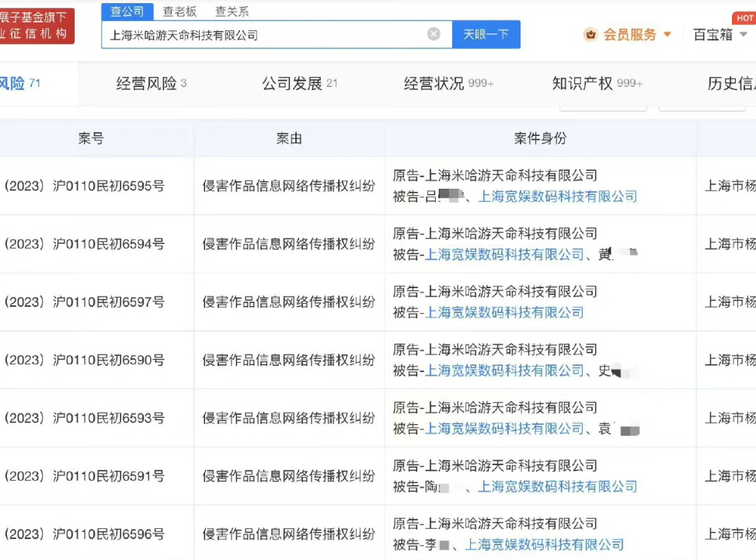Open 上海宽娱数码科技有限公司 link in case 6597 row
The height and width of the screenshot is (560, 756).
pyautogui.click(x=504, y=312)
